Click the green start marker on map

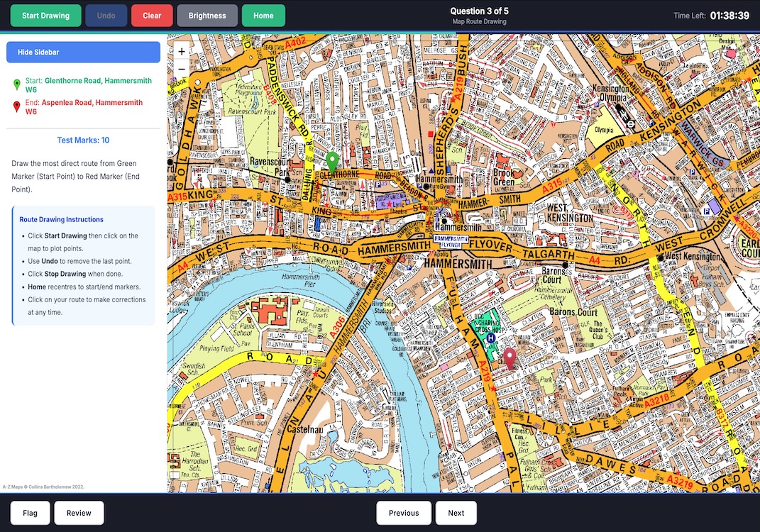(x=331, y=161)
